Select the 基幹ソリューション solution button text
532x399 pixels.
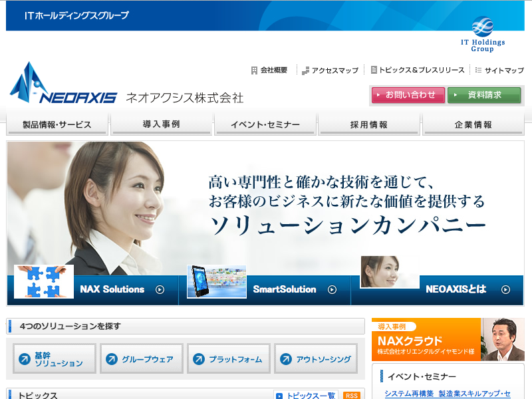[x=59, y=359]
